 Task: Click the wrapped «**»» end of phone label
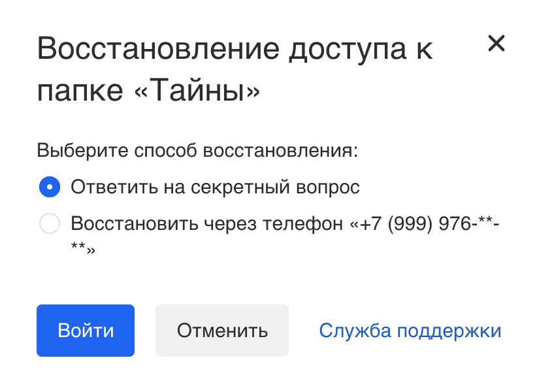tap(83, 248)
